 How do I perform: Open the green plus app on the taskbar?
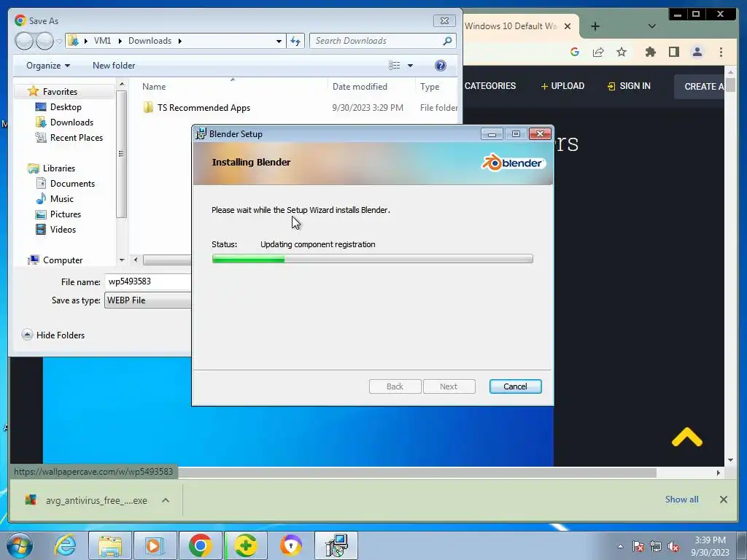tap(246, 545)
